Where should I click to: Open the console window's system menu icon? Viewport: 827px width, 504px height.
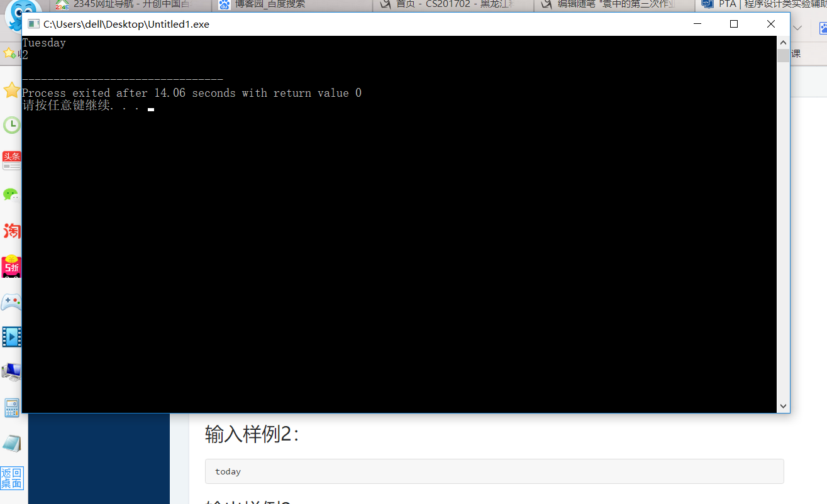click(x=33, y=24)
